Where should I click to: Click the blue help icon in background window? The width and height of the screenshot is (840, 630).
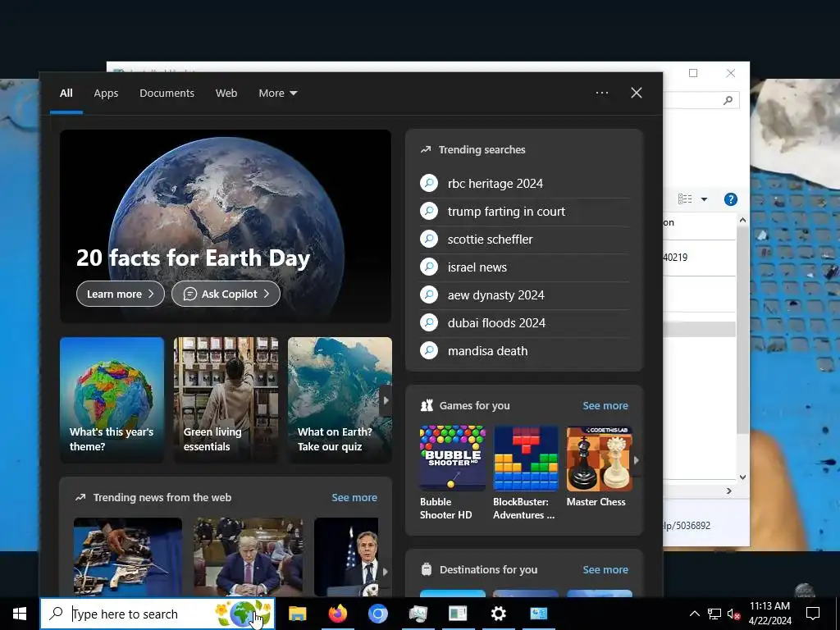(x=731, y=199)
